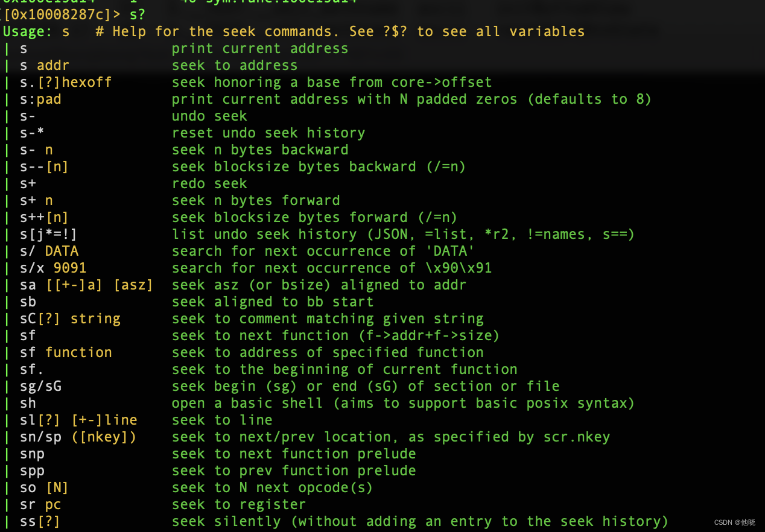Image resolution: width=765 pixels, height=532 pixels.
Task: Click the 'sg/sG' command entry
Action: [40, 386]
